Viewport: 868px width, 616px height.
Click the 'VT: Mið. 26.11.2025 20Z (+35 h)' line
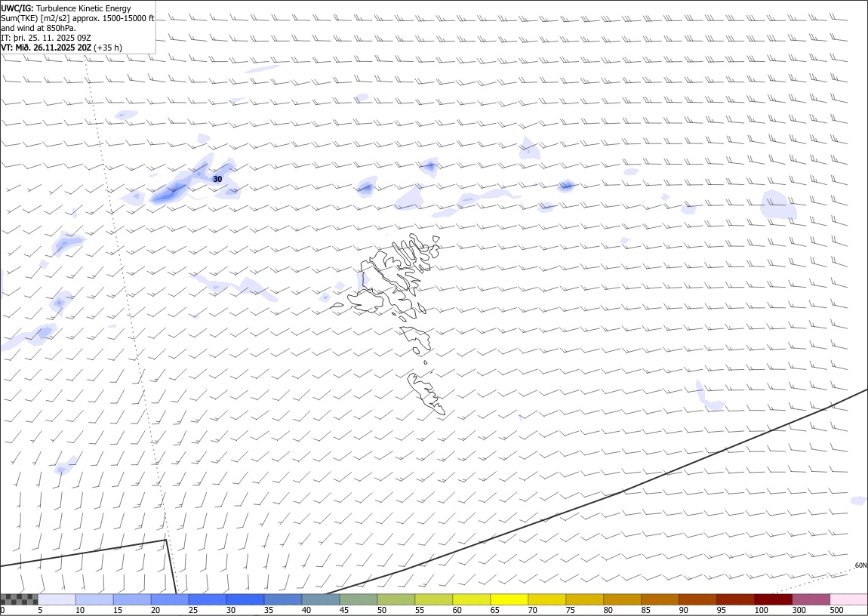pyautogui.click(x=61, y=48)
